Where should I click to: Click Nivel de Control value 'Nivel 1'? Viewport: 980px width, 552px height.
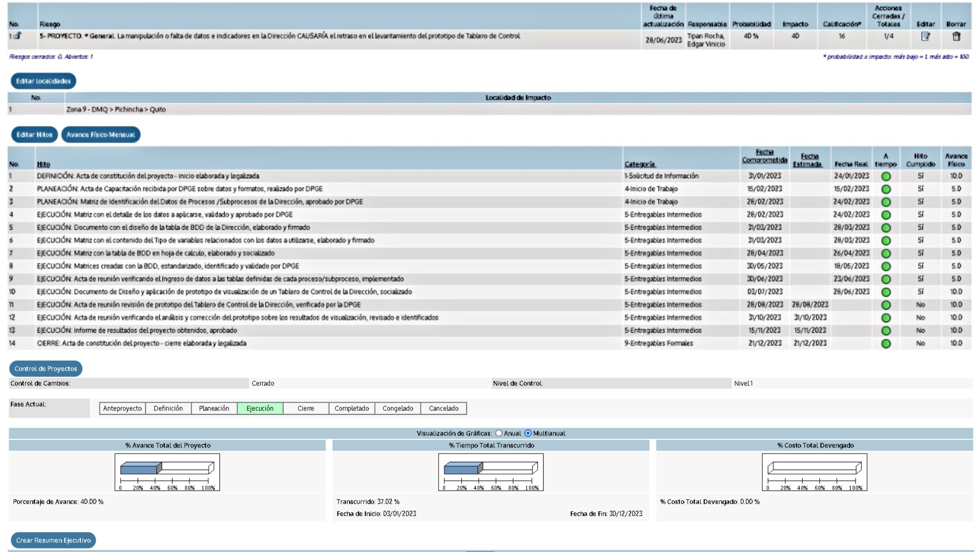click(743, 383)
